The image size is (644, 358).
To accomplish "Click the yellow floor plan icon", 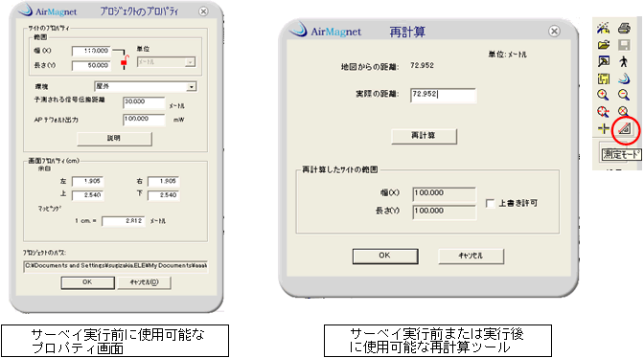I will [x=604, y=78].
